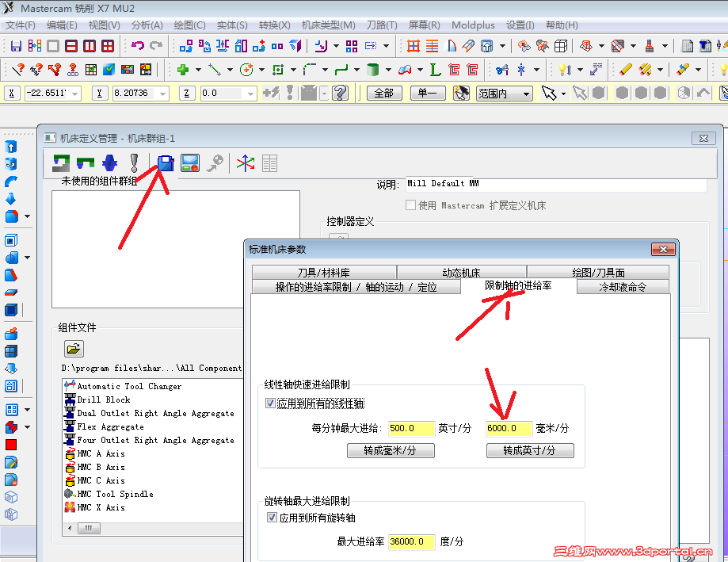Select Flex Aggregate component
The height and width of the screenshot is (562, 728).
pyautogui.click(x=105, y=426)
